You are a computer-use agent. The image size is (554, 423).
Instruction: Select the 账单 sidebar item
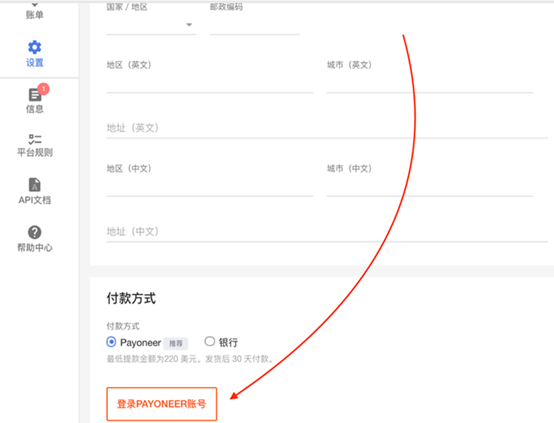point(35,14)
